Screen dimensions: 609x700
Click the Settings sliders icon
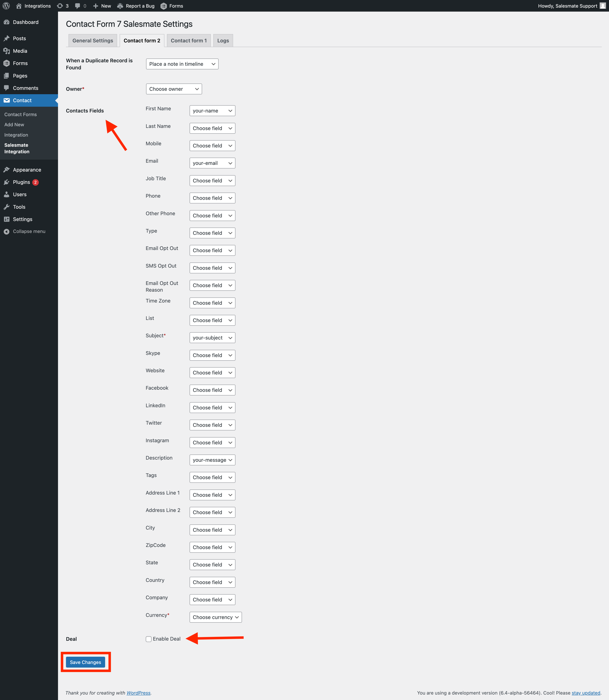pos(7,219)
